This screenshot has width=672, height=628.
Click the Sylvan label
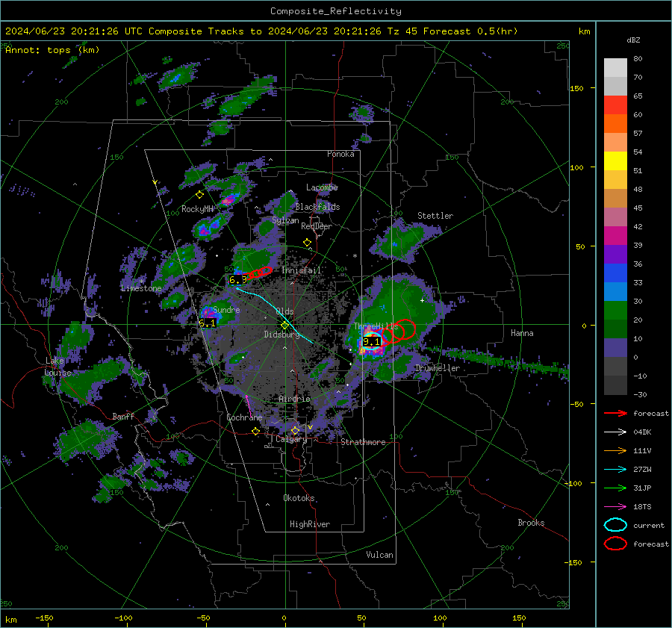click(285, 220)
